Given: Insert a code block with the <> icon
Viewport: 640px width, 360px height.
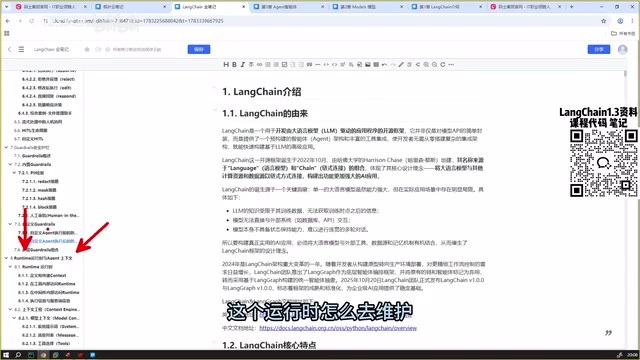Looking at the screenshot, I should click(x=334, y=64).
